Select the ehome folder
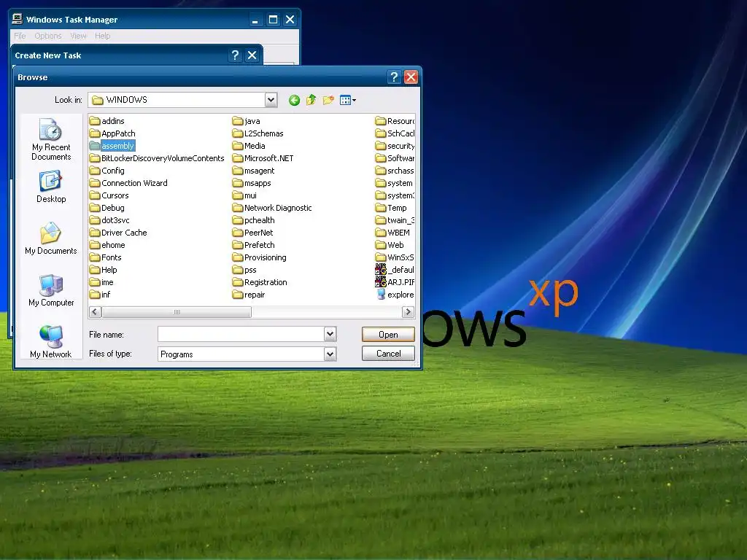The height and width of the screenshot is (560, 747). [x=108, y=245]
